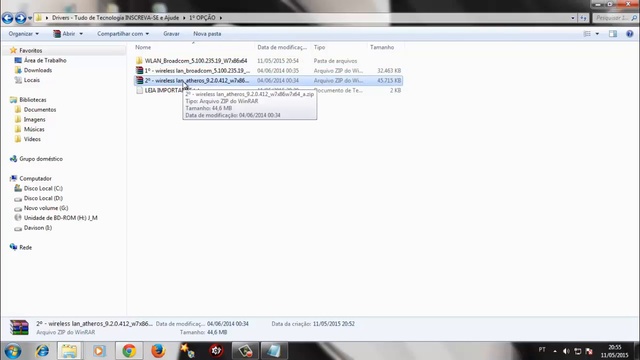The image size is (640, 360).
Task: Open recent locations dropdown beside navigation arrows
Action: click(x=30, y=18)
